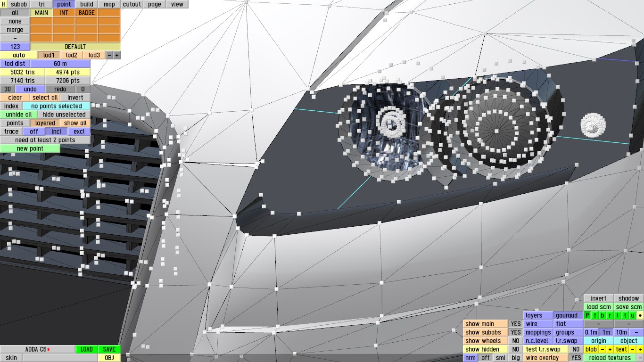Toggle show main YES value
The image size is (644, 362).
pyautogui.click(x=516, y=324)
